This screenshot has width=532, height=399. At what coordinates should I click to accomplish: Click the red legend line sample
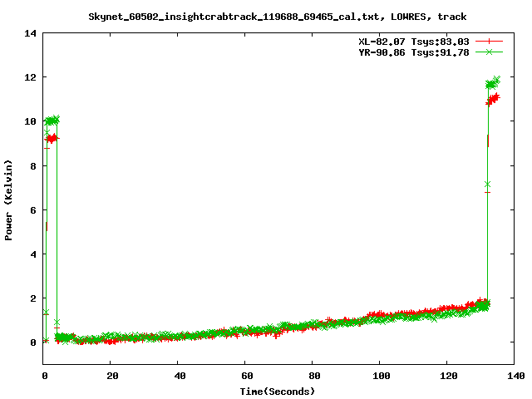click(x=489, y=42)
